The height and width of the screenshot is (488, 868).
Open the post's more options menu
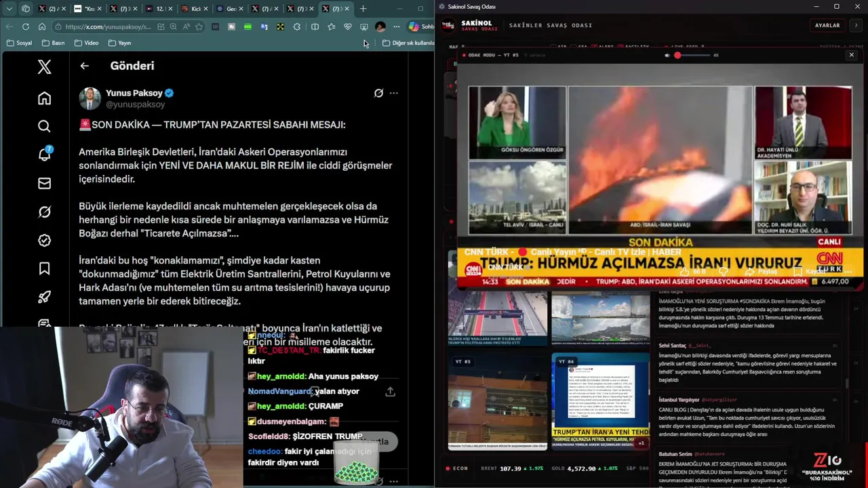pos(393,93)
